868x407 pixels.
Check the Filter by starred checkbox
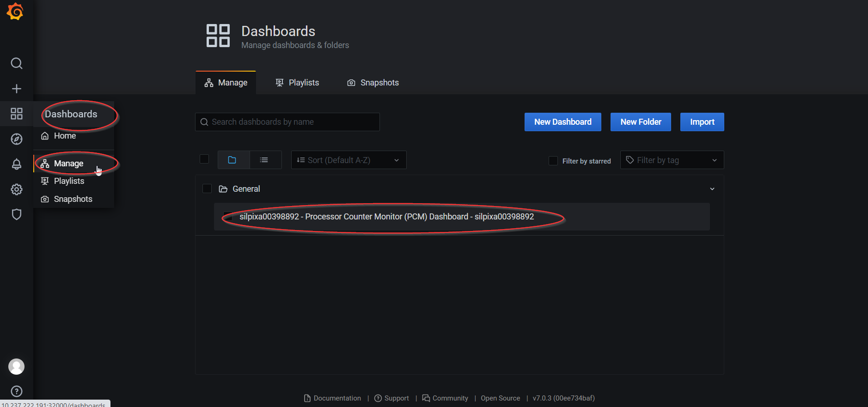553,161
